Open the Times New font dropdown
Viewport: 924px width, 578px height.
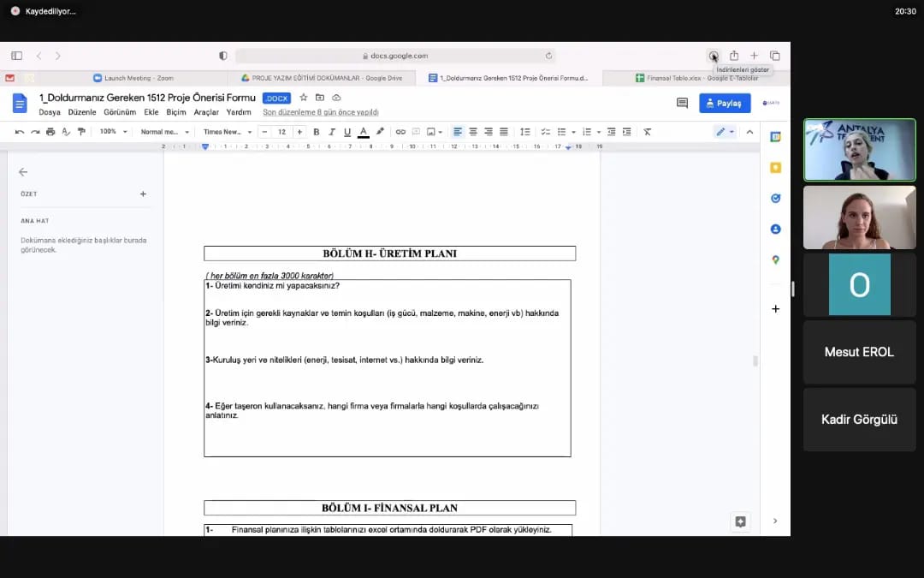tap(227, 132)
